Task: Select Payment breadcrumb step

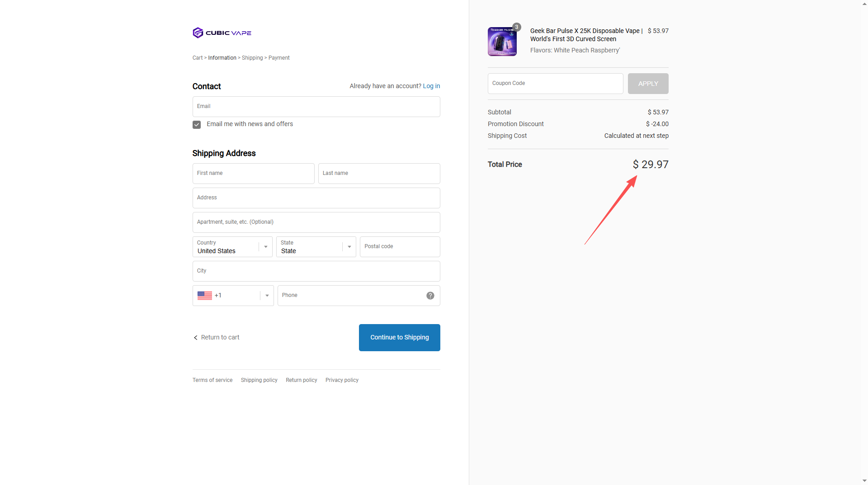Action: point(278,58)
